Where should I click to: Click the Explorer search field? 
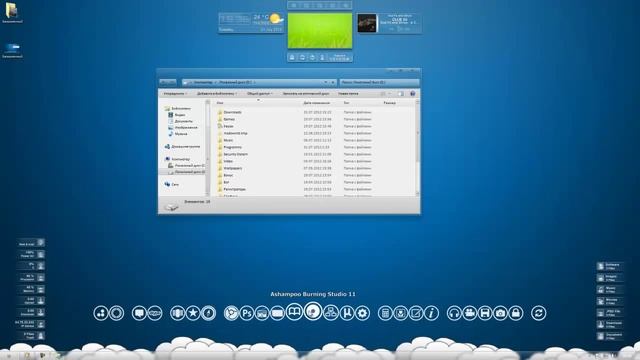point(379,82)
